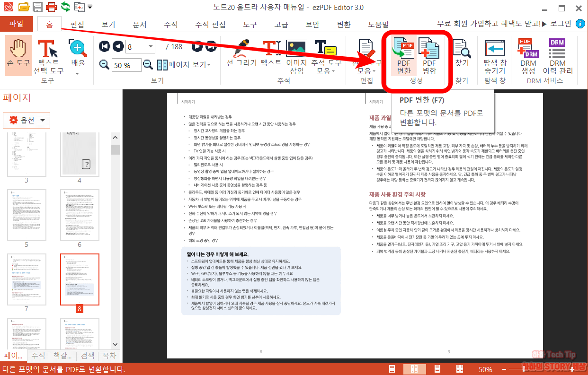Hide the navigation pane (탐색 창 숨기기)
This screenshot has height=375, width=588.
coord(495,56)
